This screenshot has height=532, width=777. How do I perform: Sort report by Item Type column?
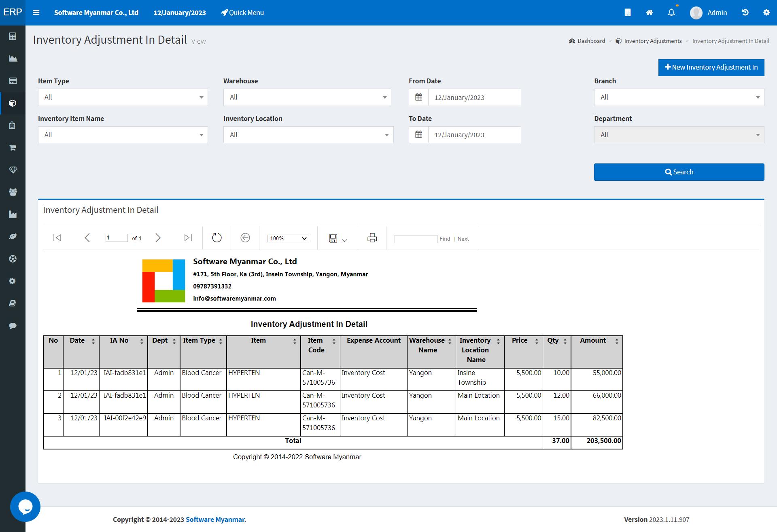coord(221,341)
